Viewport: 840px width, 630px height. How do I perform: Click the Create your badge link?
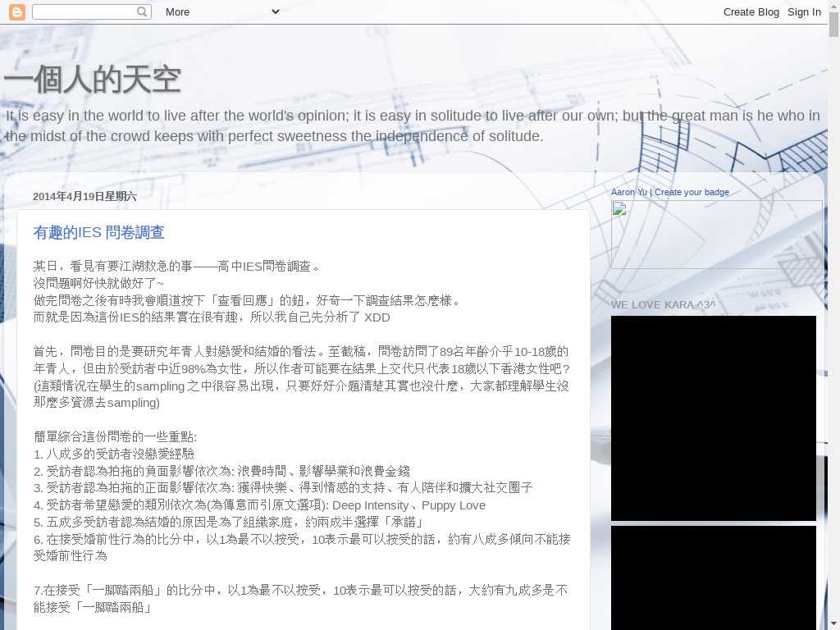692,192
